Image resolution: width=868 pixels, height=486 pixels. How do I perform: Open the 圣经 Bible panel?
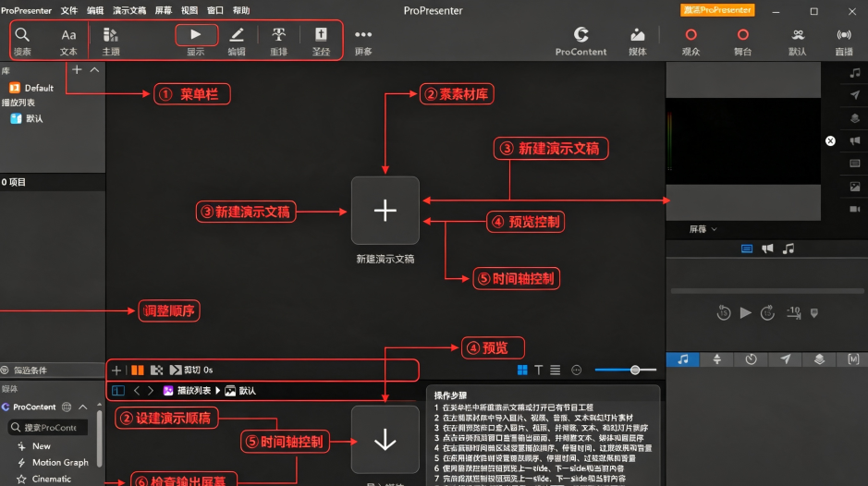(x=321, y=41)
